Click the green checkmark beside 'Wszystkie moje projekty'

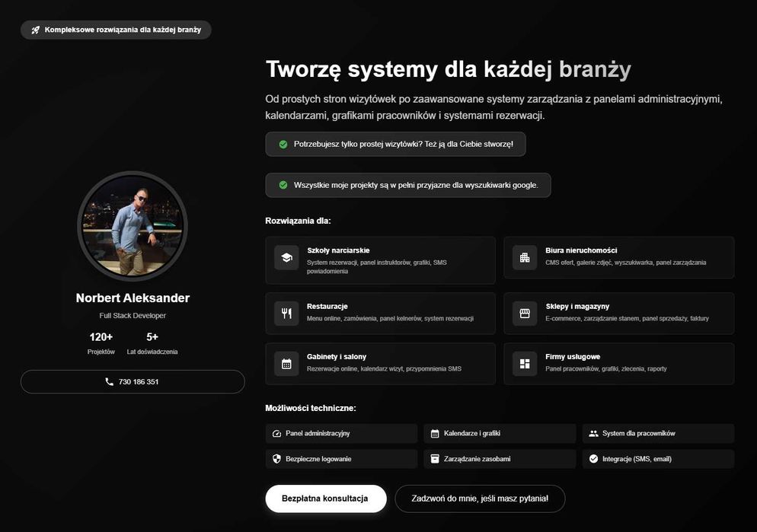tap(283, 185)
